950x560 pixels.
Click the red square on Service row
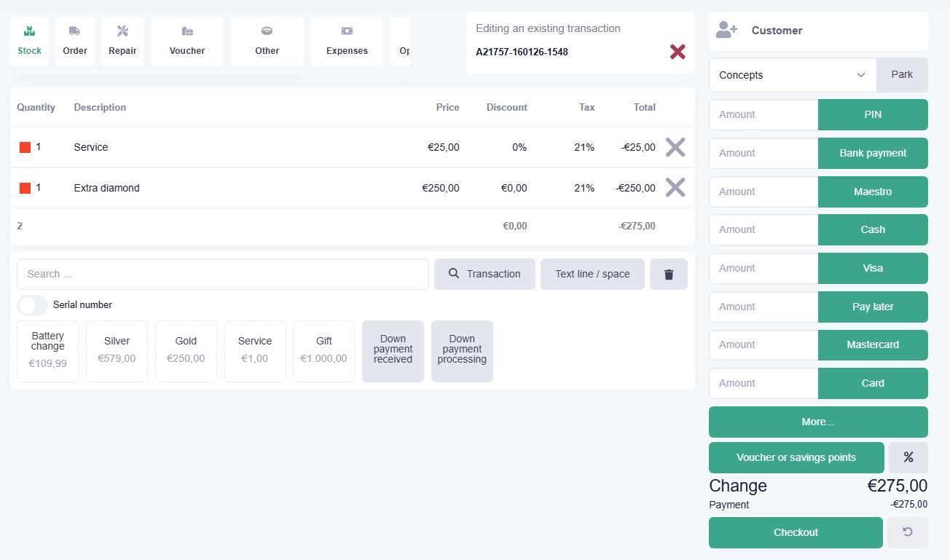(25, 148)
